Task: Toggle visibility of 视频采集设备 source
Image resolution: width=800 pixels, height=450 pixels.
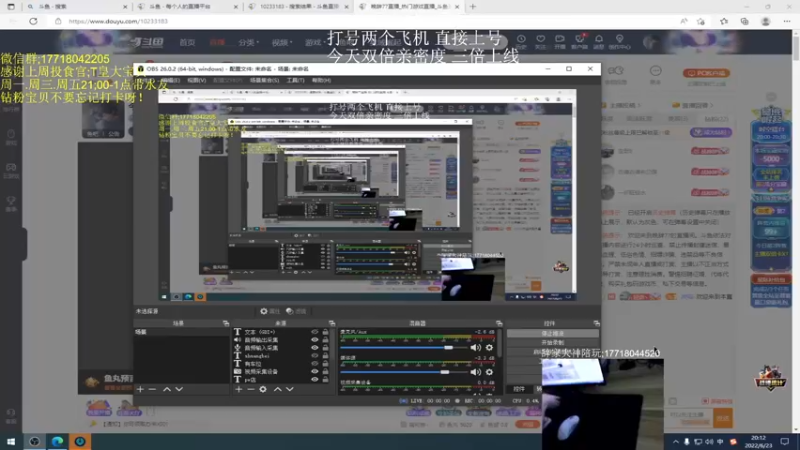Action: pos(315,371)
